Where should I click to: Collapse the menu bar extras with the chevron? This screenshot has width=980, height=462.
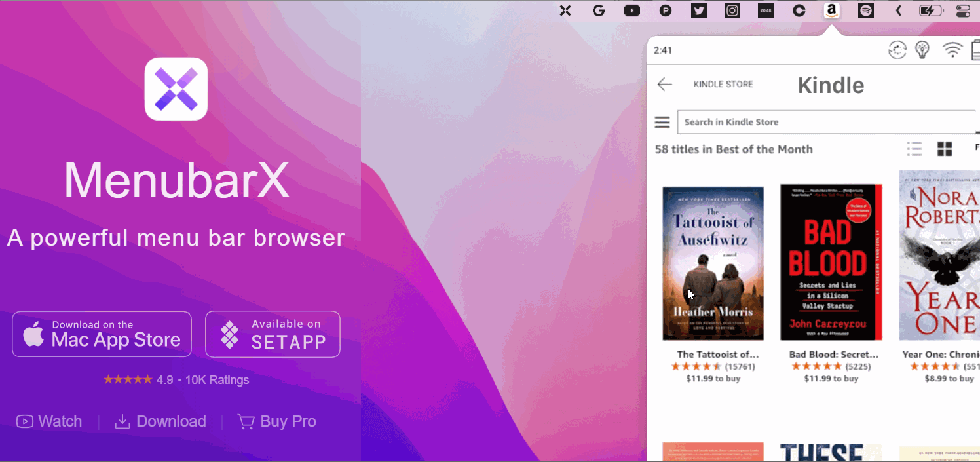tap(898, 10)
